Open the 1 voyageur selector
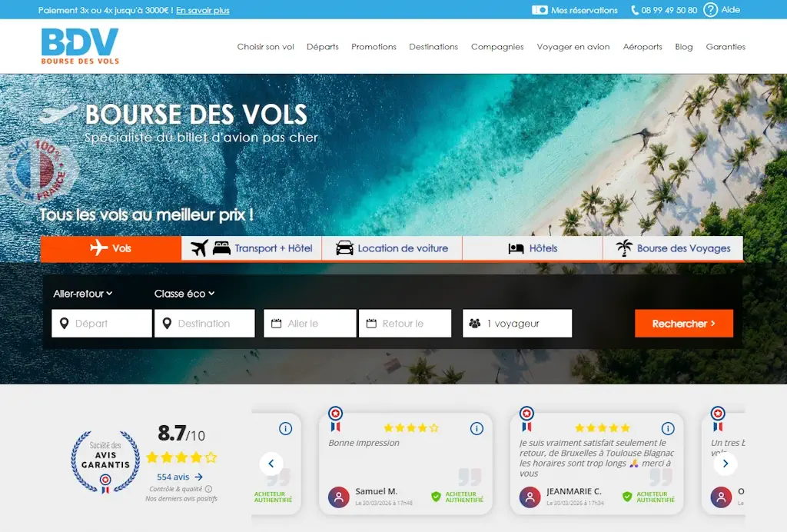Screen dimensions: 787x532 (x=517, y=323)
